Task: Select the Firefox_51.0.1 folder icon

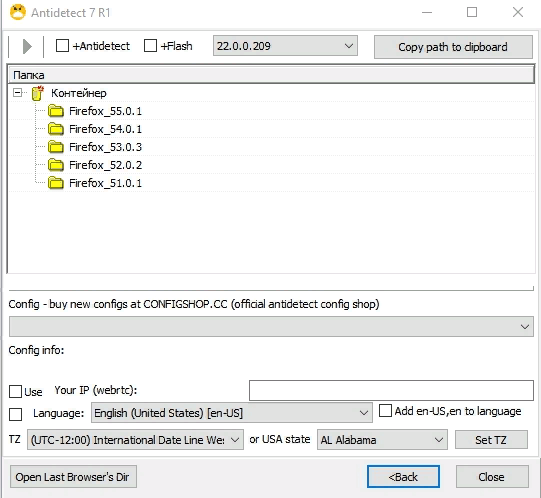Action: pos(56,183)
